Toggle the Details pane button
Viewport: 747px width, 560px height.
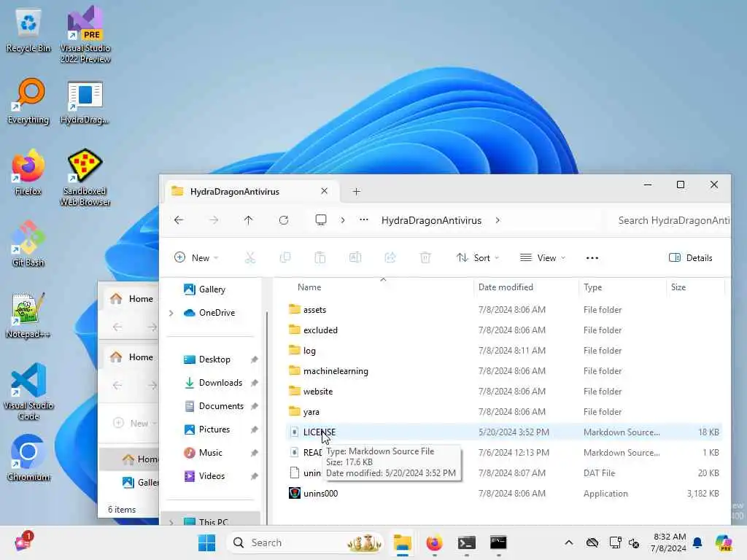point(690,257)
